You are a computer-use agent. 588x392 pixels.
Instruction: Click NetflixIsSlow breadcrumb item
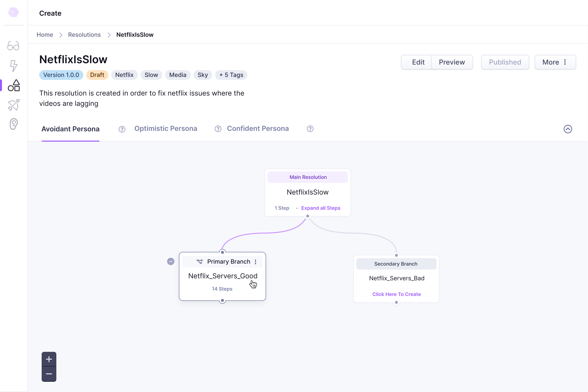tap(135, 35)
